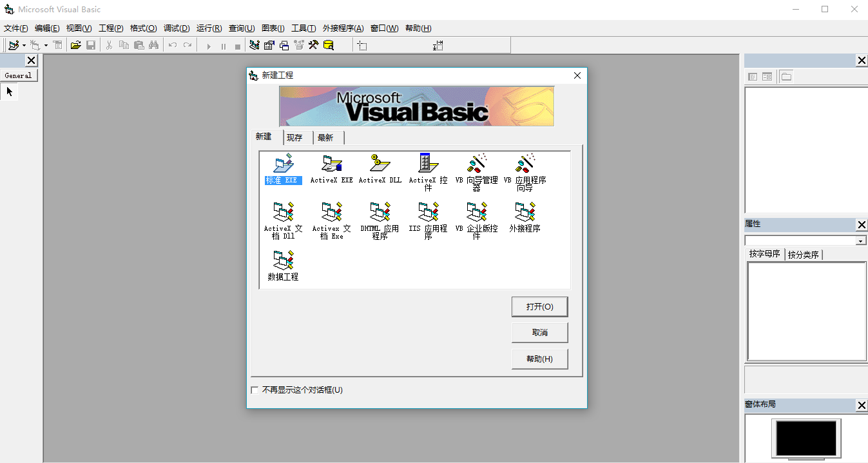Click the Open Project folder icon

coord(75,45)
